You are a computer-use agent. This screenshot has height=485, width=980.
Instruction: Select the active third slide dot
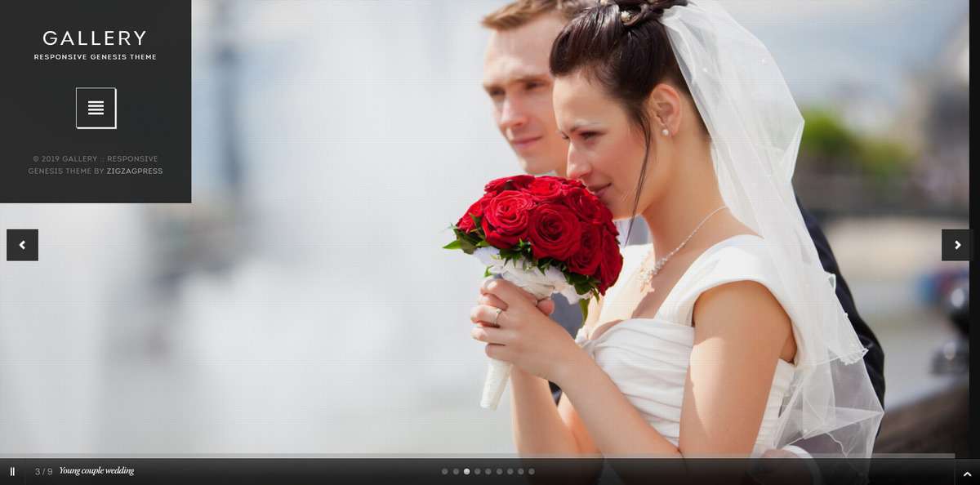[466, 471]
